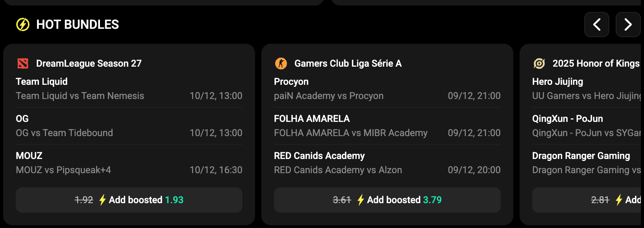This screenshot has width=644, height=228.
Task: Select OG vs Team Tidebound match
Action: click(x=64, y=133)
